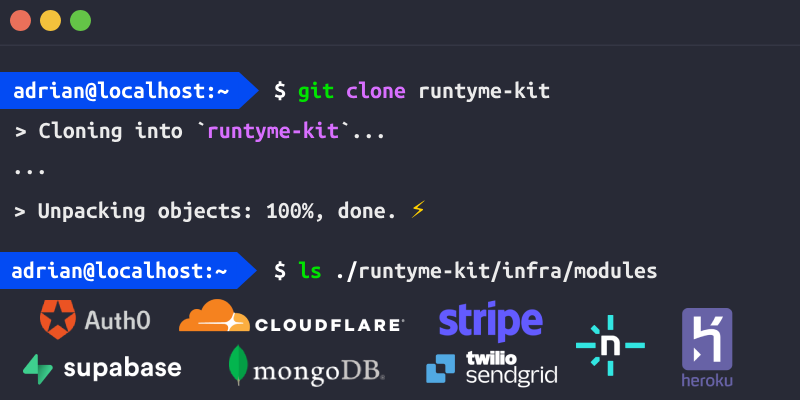The height and width of the screenshot is (400, 800).
Task: Click the Heroku logo
Action: [x=707, y=347]
